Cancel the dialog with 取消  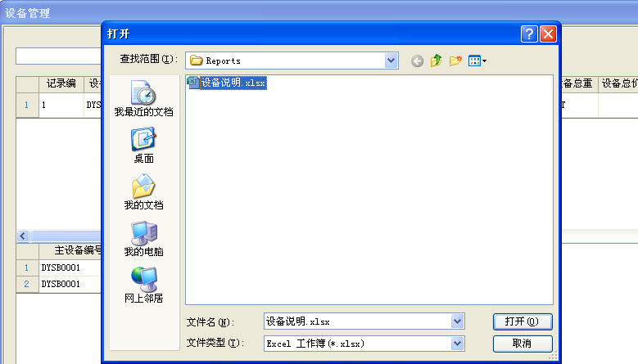pos(523,344)
